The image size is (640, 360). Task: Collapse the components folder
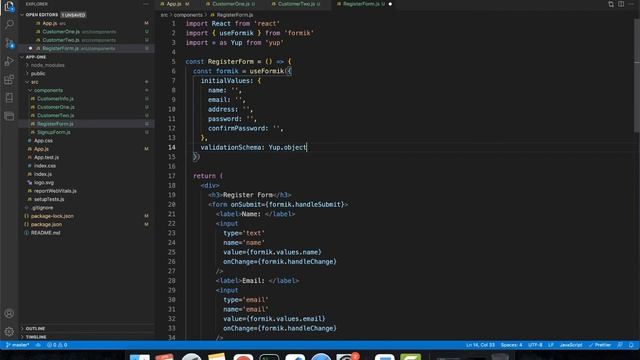48,91
